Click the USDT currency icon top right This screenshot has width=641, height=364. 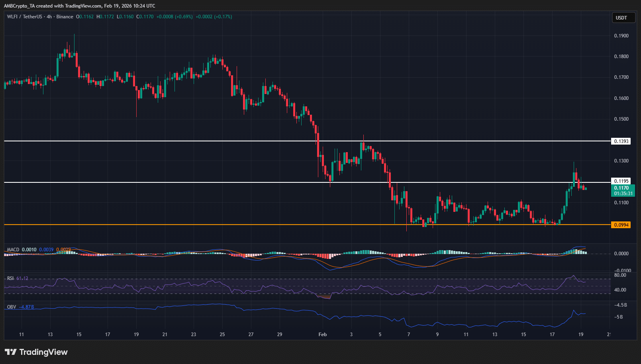pos(623,18)
